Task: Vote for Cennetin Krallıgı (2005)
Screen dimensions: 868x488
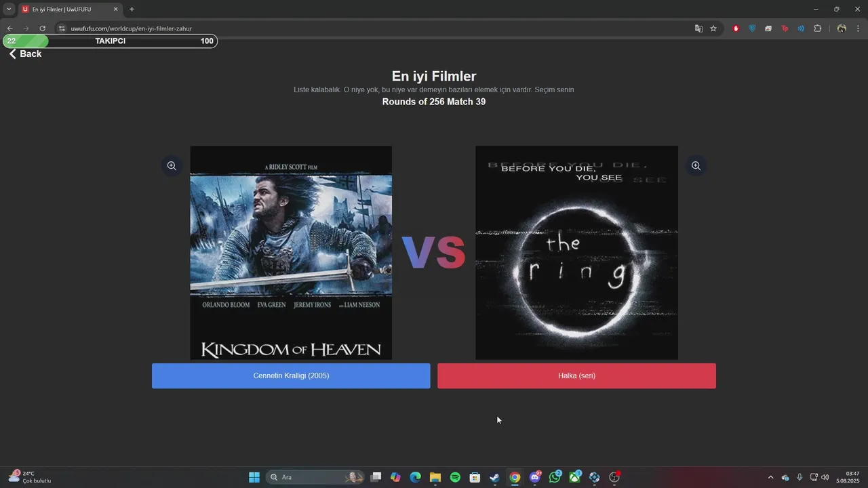Action: tap(291, 375)
